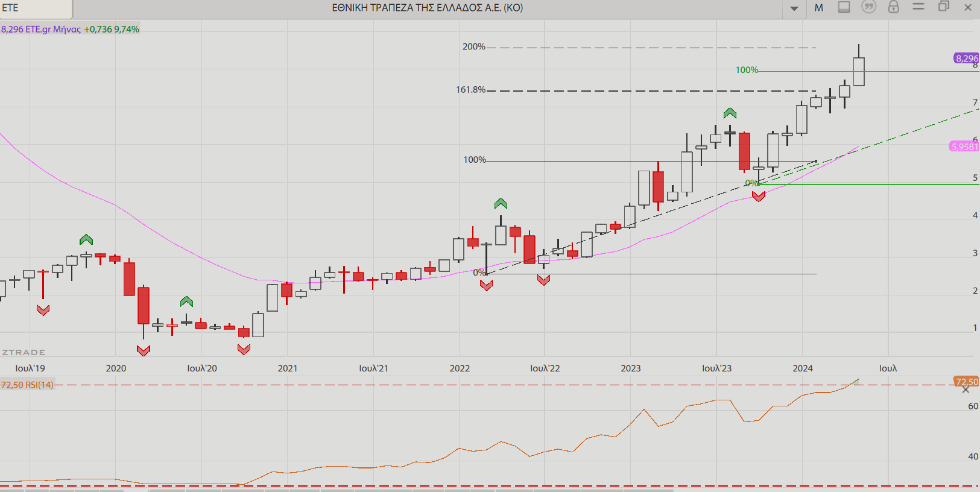The width and height of the screenshot is (980, 492).
Task: Click the chart title ΕΘΝΙΚΗ ΤΡΑΠΕΖΑ ΤΗΣ ΕΛΛΑΔΟΣ
Action: tap(428, 8)
